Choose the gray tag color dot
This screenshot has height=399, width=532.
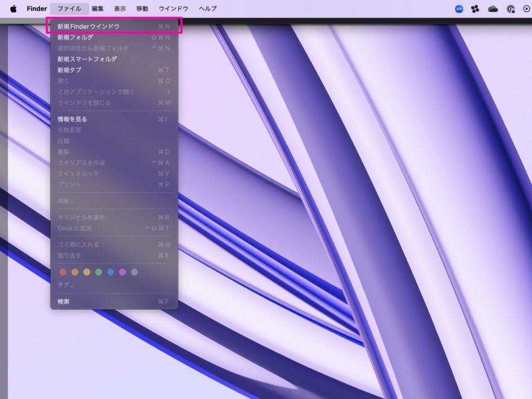tap(135, 272)
